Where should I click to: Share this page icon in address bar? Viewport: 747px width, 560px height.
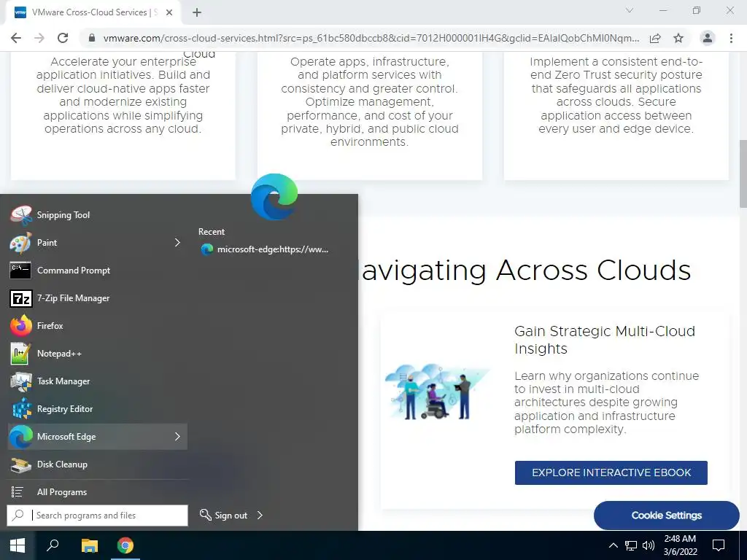tap(655, 38)
